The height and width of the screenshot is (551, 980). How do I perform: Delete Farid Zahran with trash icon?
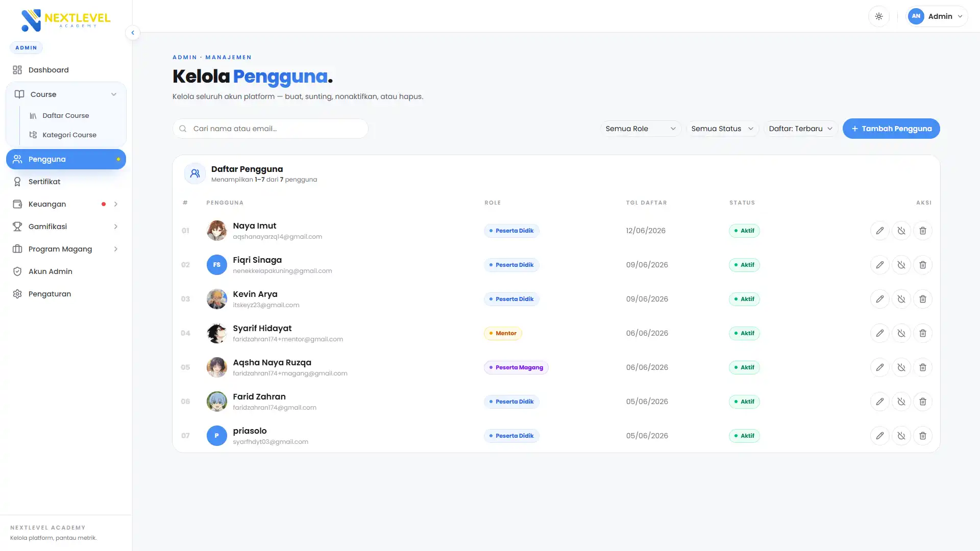pyautogui.click(x=922, y=402)
